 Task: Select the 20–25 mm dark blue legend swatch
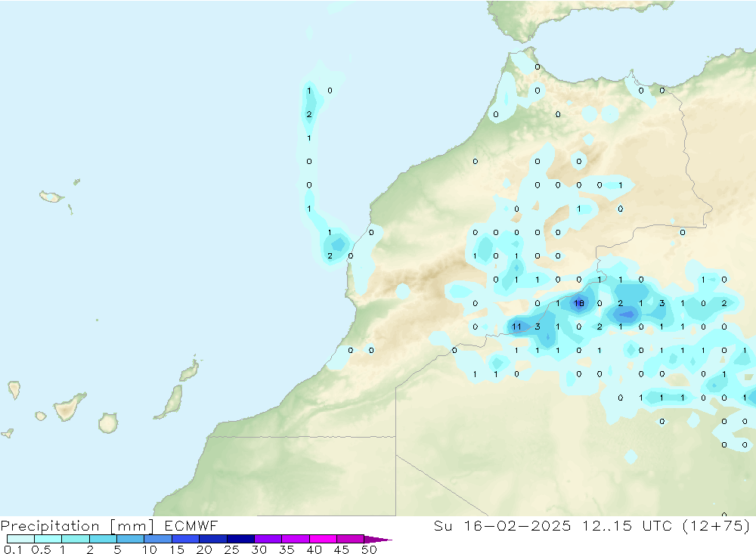[x=213, y=539]
